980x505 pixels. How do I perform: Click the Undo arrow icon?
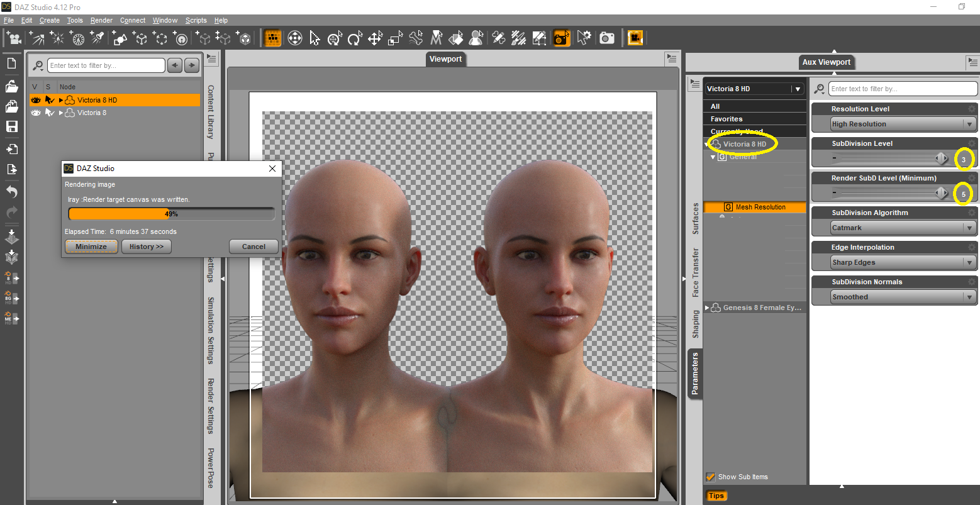(x=11, y=192)
